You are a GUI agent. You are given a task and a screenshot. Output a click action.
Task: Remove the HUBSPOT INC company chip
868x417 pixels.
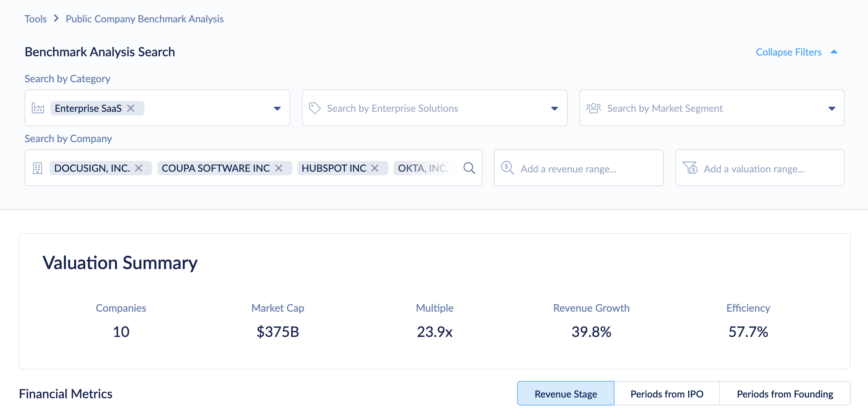pyautogui.click(x=375, y=168)
